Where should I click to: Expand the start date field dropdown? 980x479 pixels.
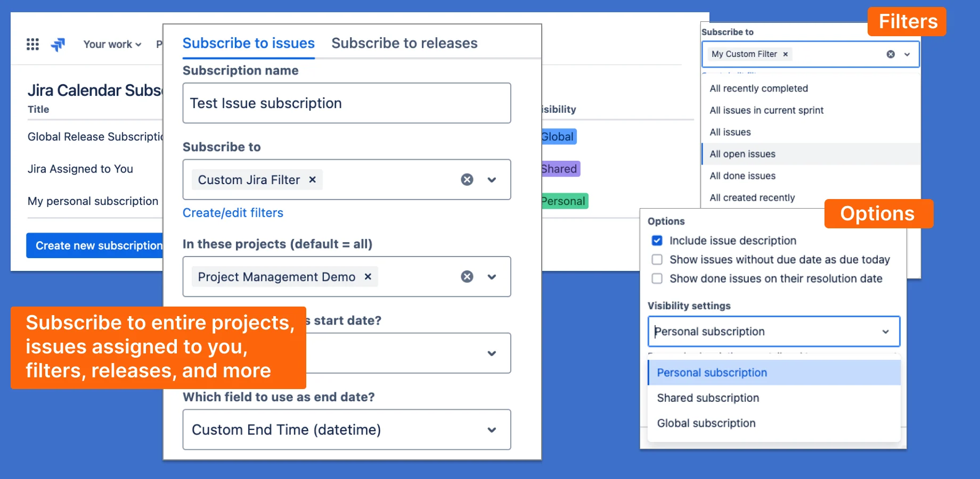[492, 353]
